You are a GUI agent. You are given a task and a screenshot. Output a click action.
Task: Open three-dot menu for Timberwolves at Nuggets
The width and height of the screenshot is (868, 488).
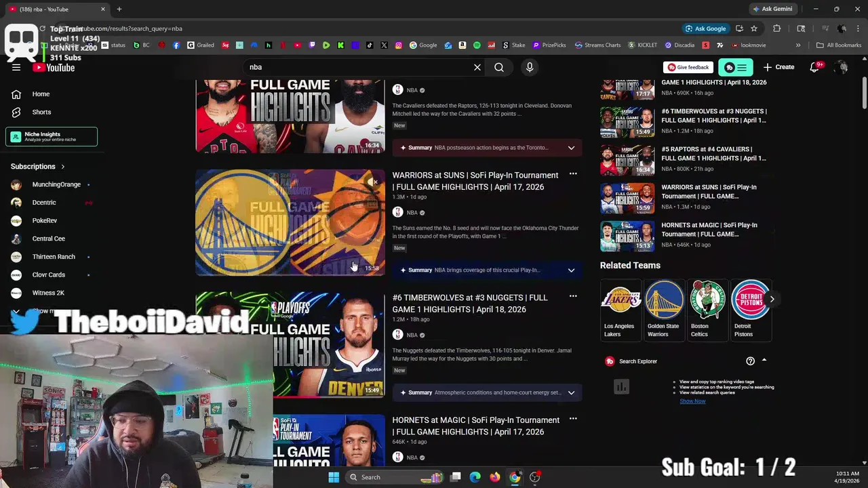pos(573,296)
